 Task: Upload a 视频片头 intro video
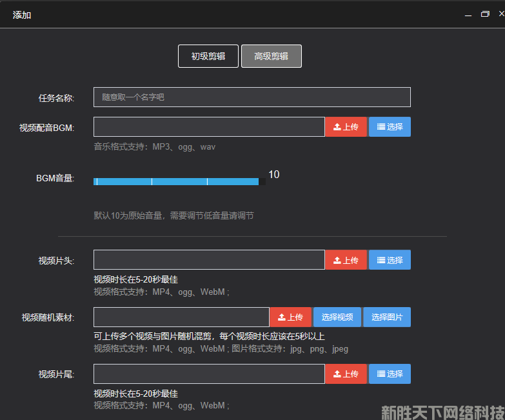pos(346,260)
